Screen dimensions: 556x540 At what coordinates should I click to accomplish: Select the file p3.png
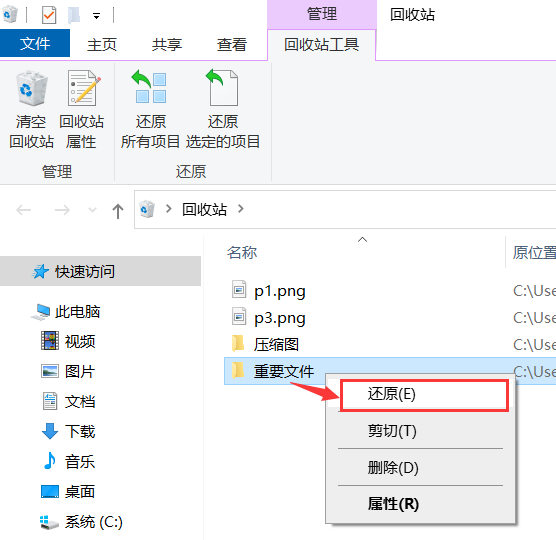click(280, 318)
